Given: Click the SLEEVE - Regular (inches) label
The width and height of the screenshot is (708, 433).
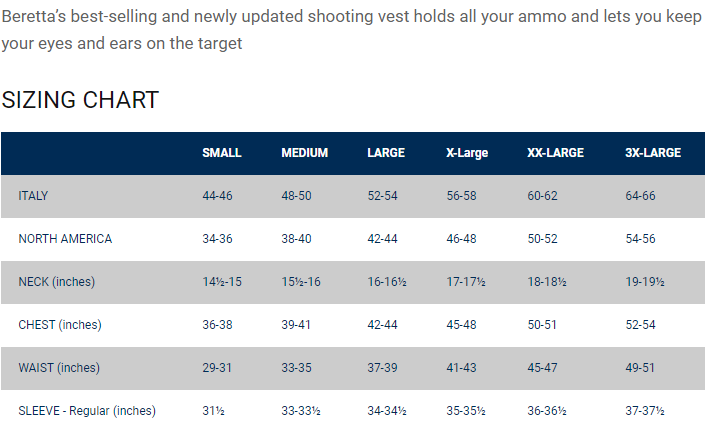Looking at the screenshot, I should [x=87, y=411].
